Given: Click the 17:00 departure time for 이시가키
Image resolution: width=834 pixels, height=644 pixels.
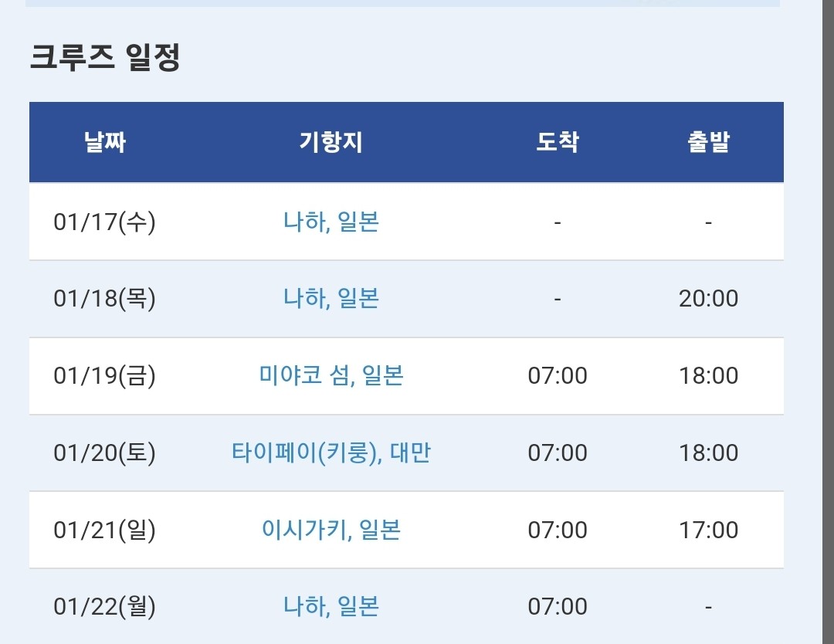Looking at the screenshot, I should (x=708, y=530).
